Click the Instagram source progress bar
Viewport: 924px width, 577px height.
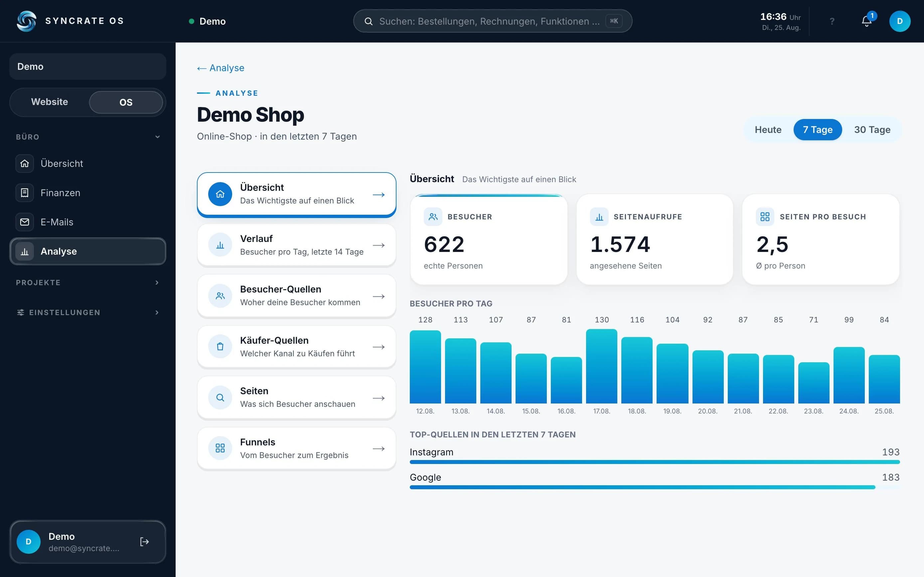[655, 462]
